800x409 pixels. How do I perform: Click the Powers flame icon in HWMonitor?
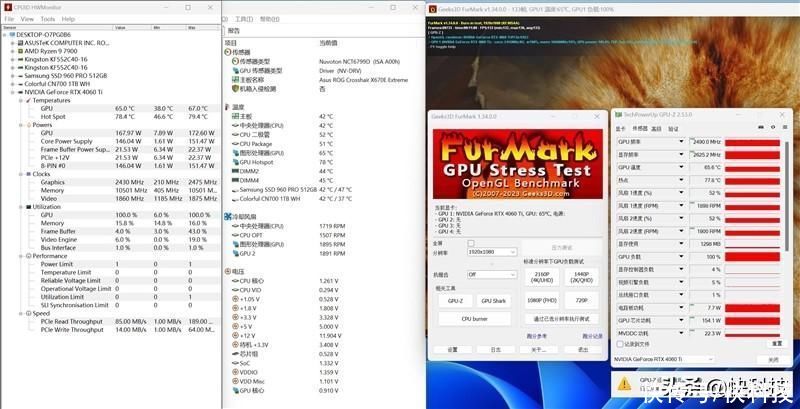(x=29, y=125)
